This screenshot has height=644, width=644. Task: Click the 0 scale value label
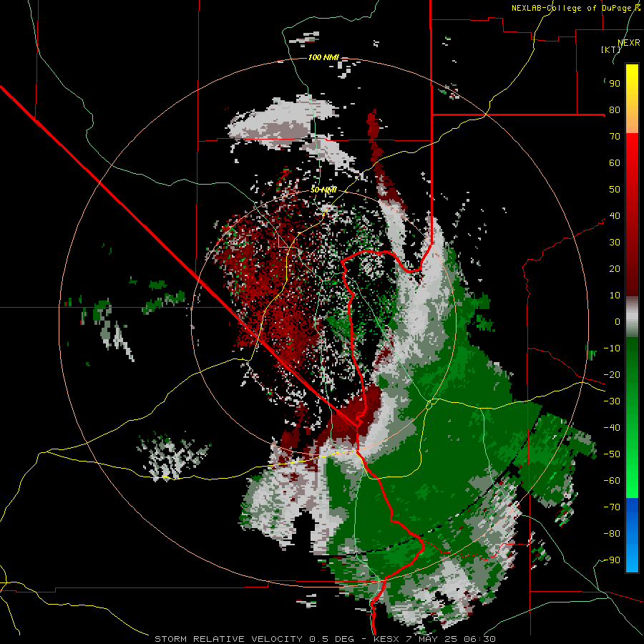(x=618, y=322)
